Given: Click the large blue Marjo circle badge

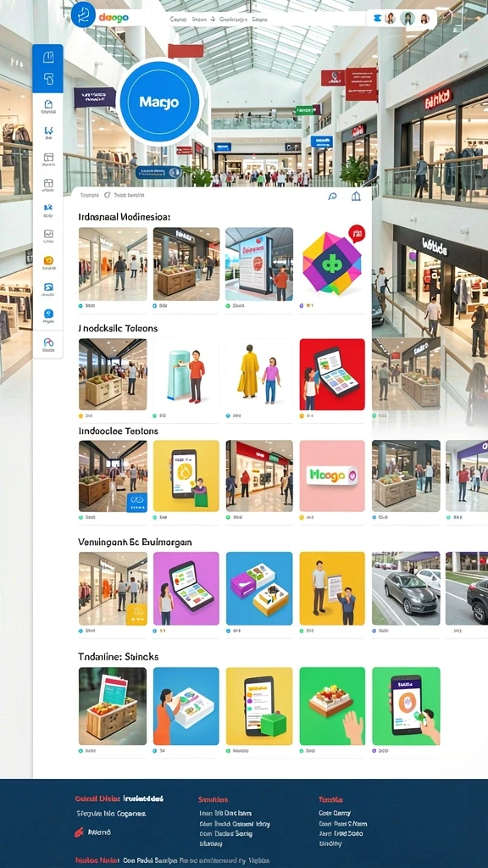Looking at the screenshot, I should (x=159, y=103).
